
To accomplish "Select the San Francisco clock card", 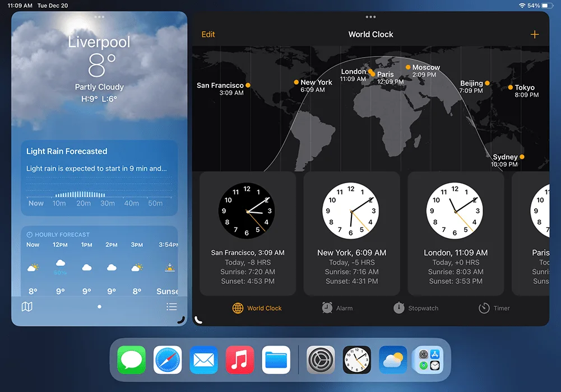I will 247,234.
